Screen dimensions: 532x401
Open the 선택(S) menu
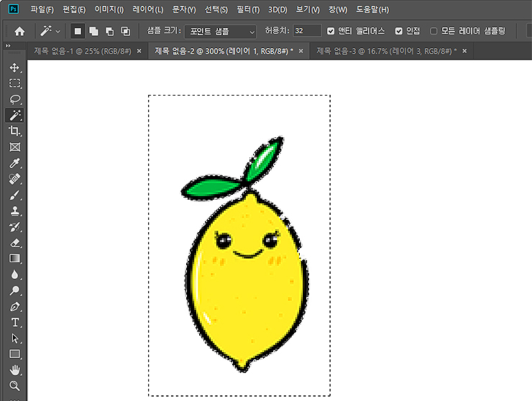216,9
